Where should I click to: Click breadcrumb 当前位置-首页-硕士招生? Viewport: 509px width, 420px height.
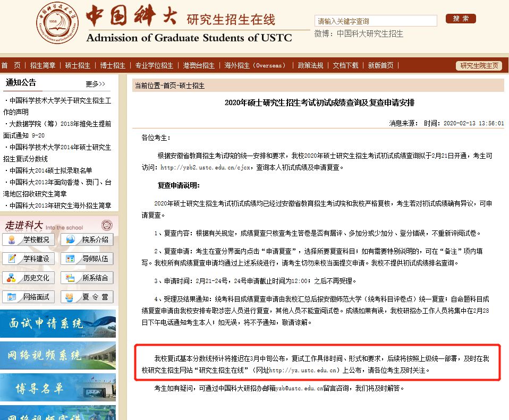click(x=169, y=85)
